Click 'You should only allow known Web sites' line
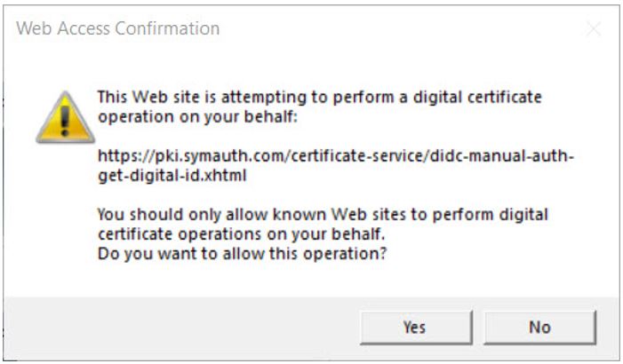623x364 pixels. pyautogui.click(x=323, y=216)
